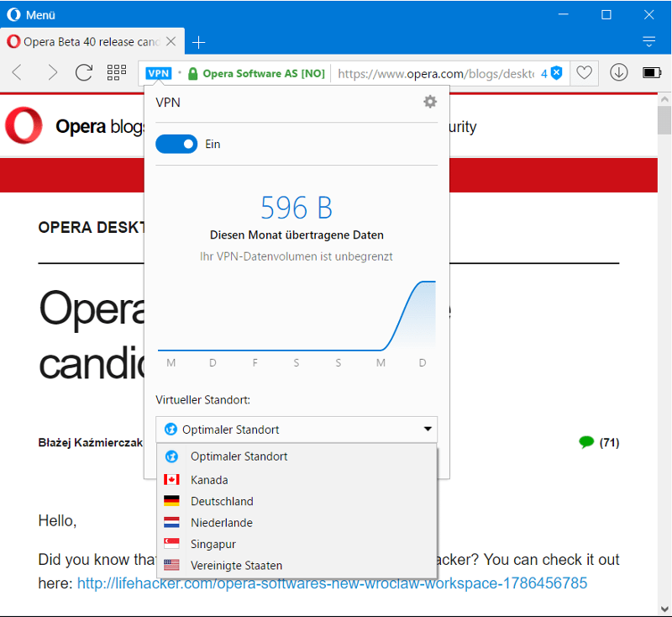Choose Optimaler Standort from location list

click(x=297, y=456)
